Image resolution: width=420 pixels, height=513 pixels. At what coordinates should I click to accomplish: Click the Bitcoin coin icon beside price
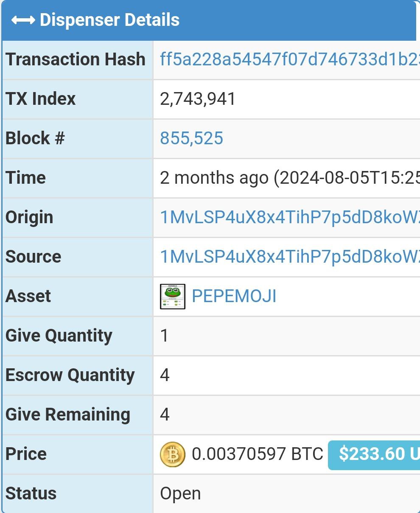tap(173, 454)
